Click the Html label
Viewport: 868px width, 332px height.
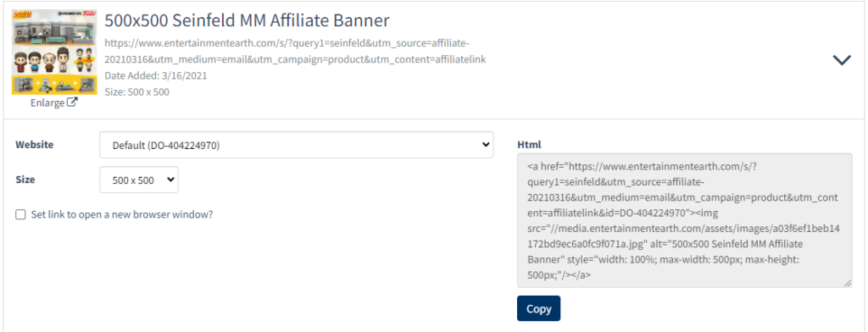pos(529,145)
